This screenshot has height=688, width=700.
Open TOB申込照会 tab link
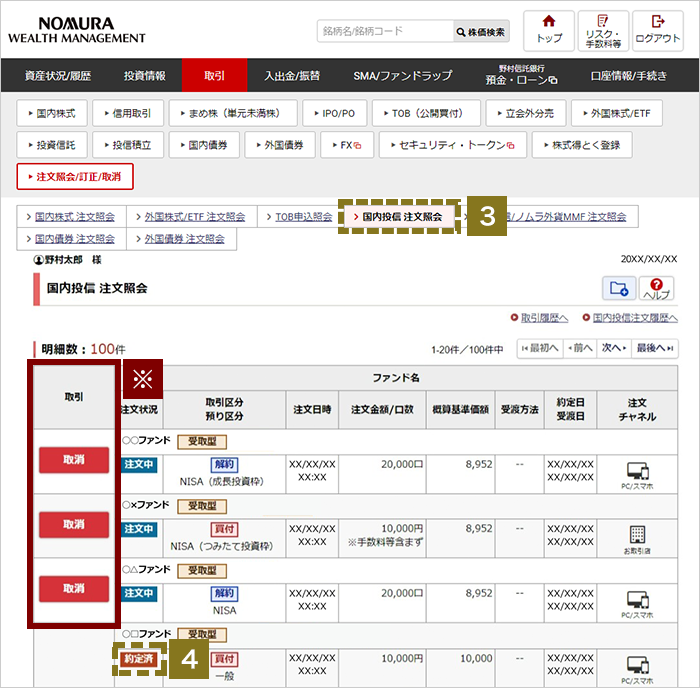304,217
